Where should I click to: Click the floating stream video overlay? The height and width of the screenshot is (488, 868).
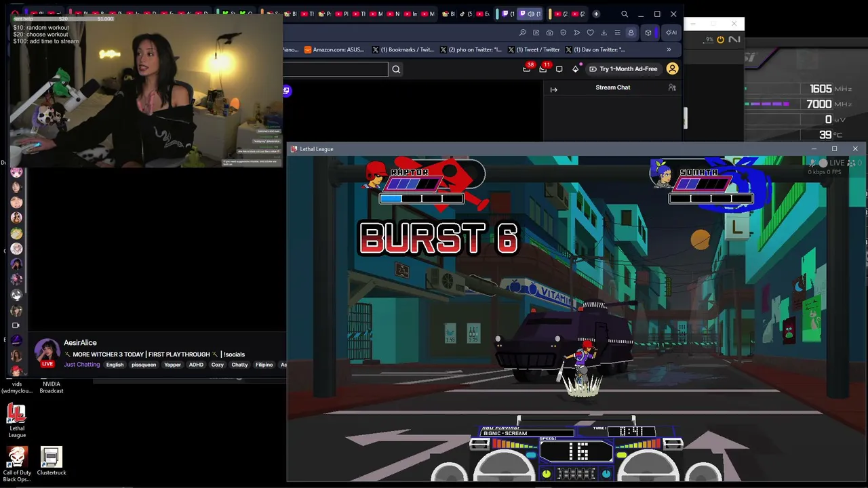(146, 91)
